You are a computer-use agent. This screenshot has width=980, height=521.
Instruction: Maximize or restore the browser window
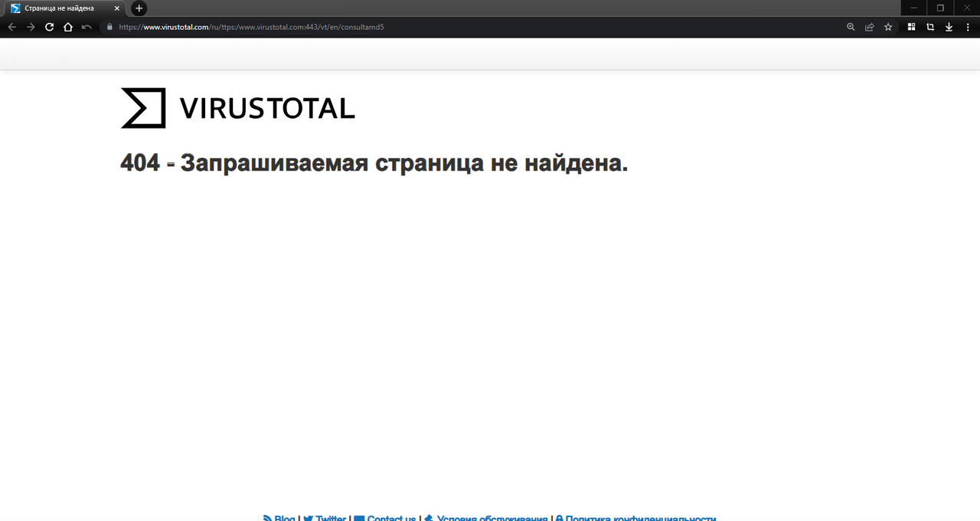[x=940, y=8]
